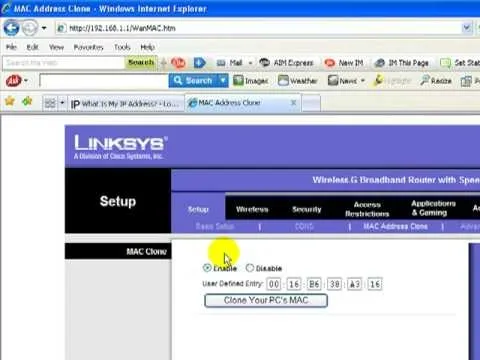480x360 pixels.
Task: Open the MAC Address Clone sub-page link
Action: pos(395,227)
